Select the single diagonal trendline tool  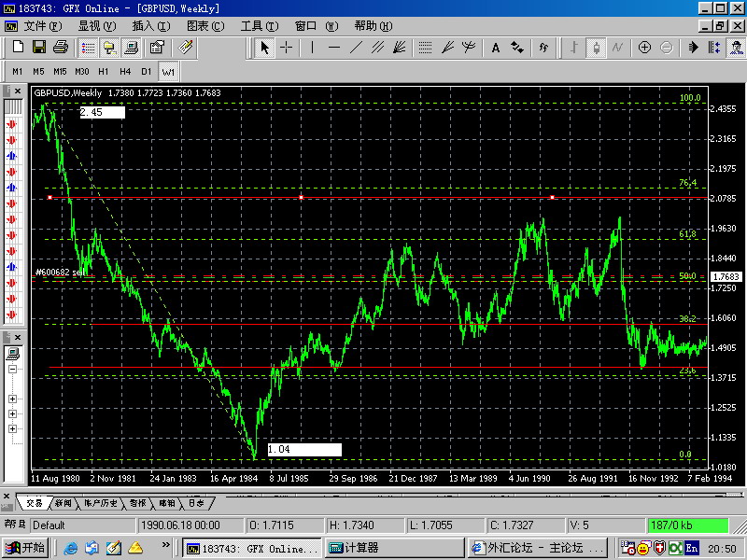(x=356, y=48)
